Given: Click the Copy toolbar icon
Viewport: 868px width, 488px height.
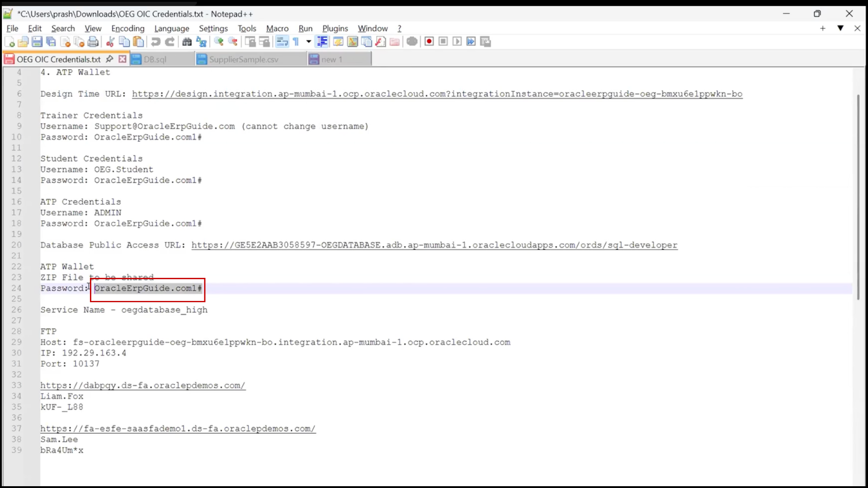Looking at the screenshot, I should click(x=124, y=42).
